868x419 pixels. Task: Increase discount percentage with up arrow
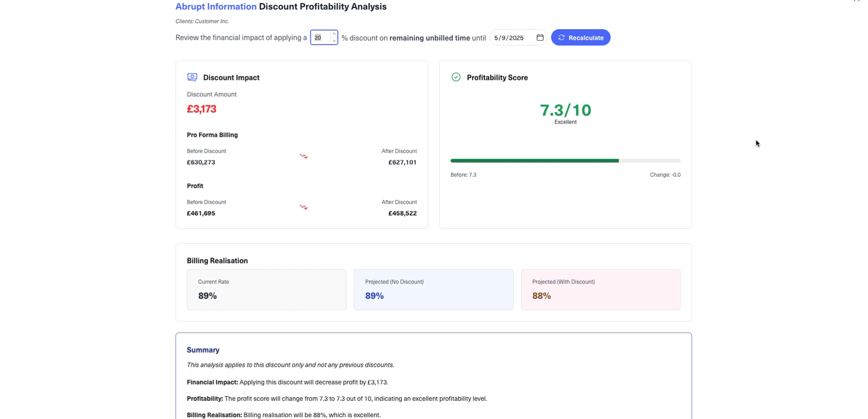(334, 34)
